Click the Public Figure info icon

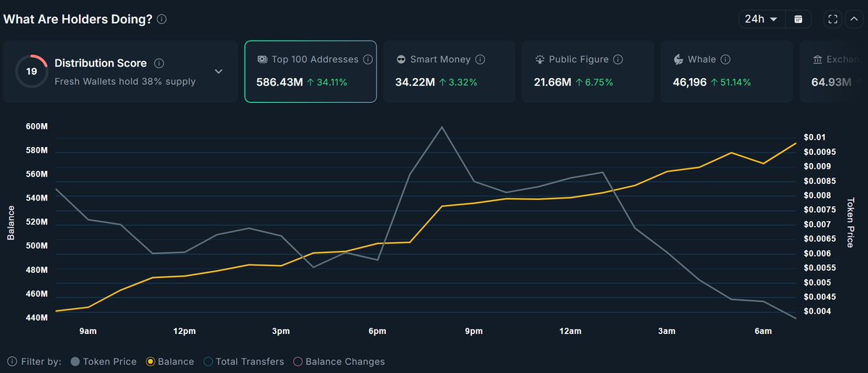coord(618,59)
